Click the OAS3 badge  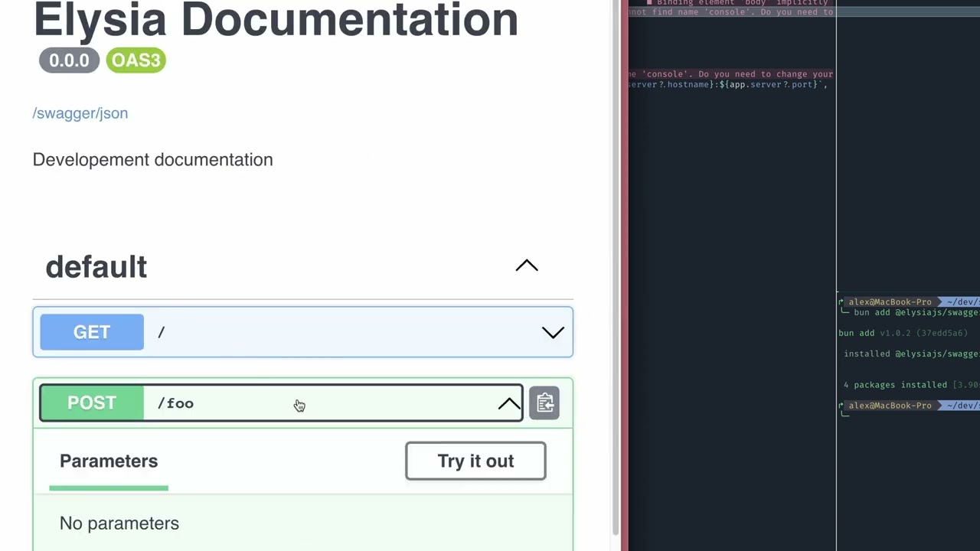[136, 60]
